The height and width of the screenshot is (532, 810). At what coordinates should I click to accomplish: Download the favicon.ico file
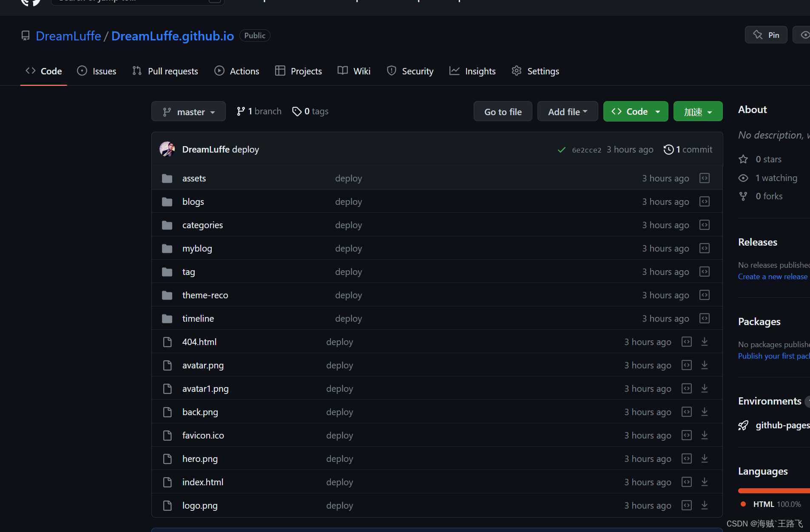click(705, 435)
